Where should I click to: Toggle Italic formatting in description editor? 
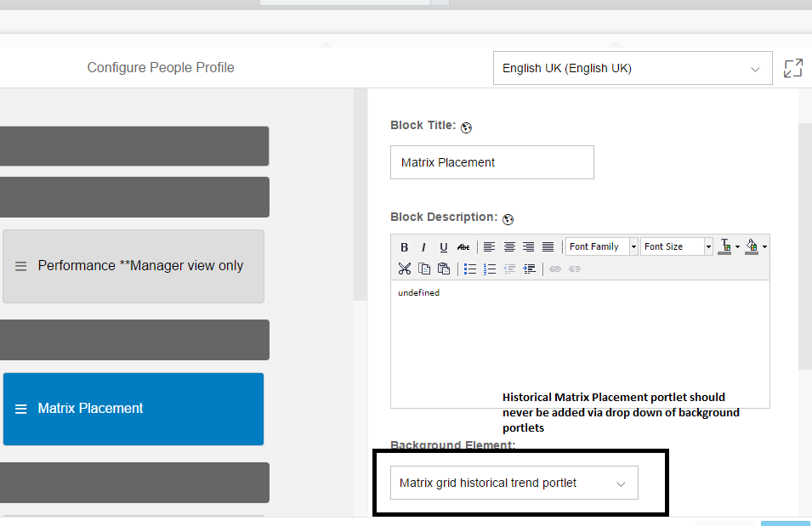[423, 247]
